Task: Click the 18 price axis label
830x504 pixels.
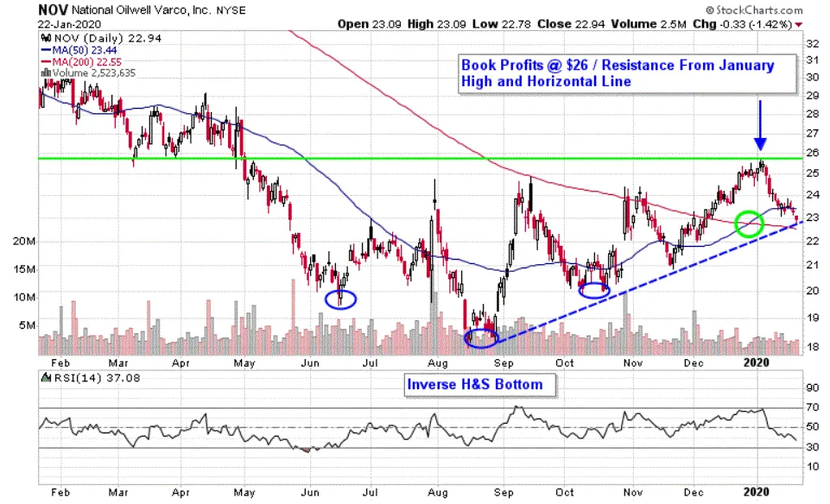Action: (x=813, y=347)
